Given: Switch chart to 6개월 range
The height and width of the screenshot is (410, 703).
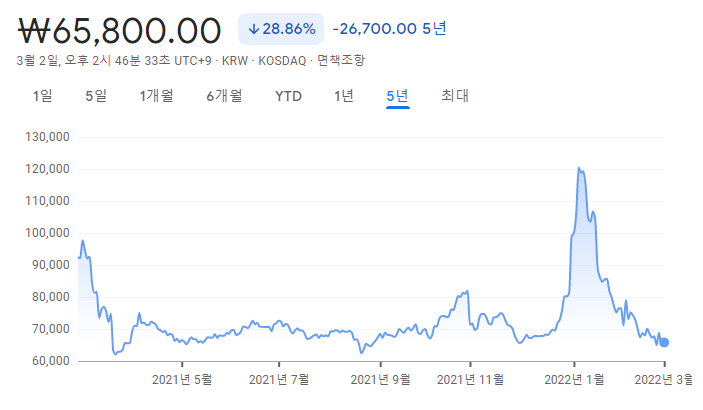Looking at the screenshot, I should tap(224, 96).
